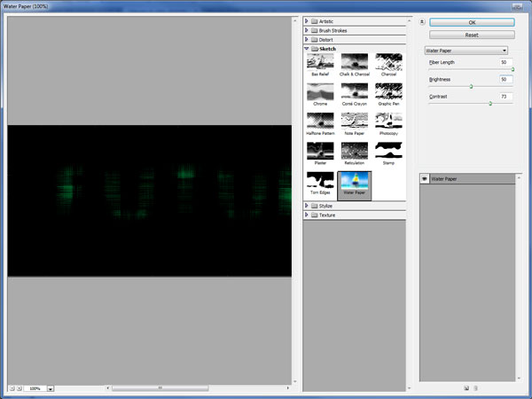Viewport: 532px width, 399px height.
Task: Click the Fiber Length value field
Action: pos(505,63)
